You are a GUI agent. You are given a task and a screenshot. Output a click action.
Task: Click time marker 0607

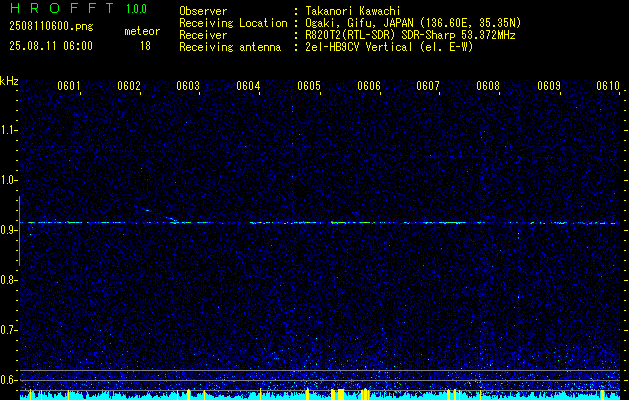click(428, 86)
